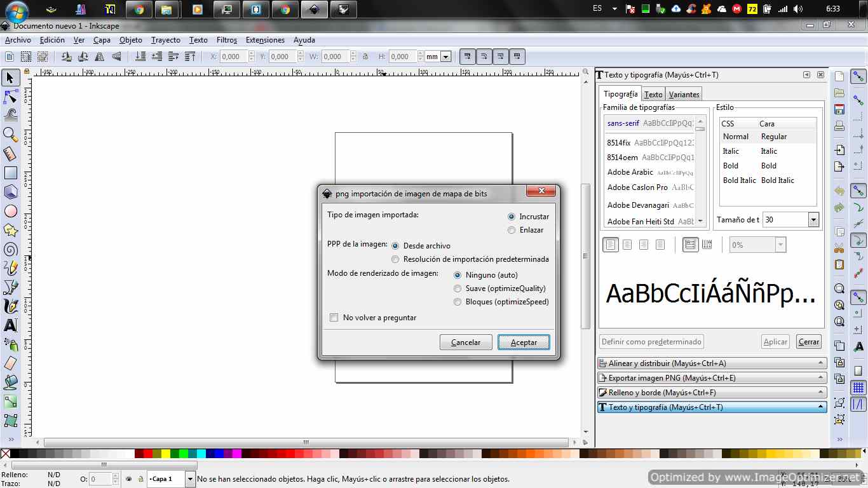Click the no-color X swatch
The image size is (868, 488).
[x=5, y=454]
